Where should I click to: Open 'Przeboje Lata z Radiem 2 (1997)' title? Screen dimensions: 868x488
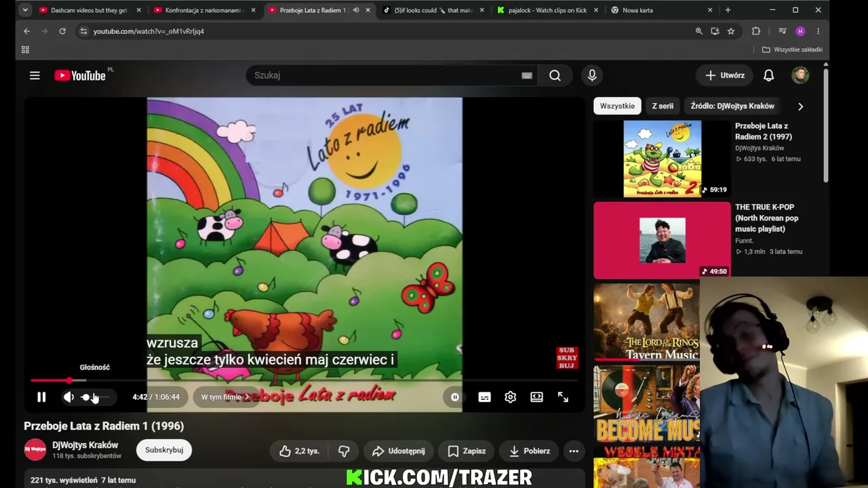pyautogui.click(x=764, y=131)
